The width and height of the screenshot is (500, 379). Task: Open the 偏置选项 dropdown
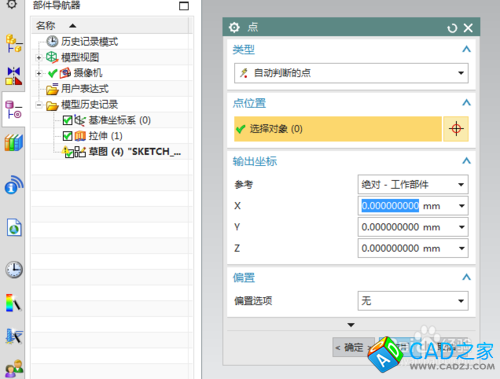(x=413, y=301)
